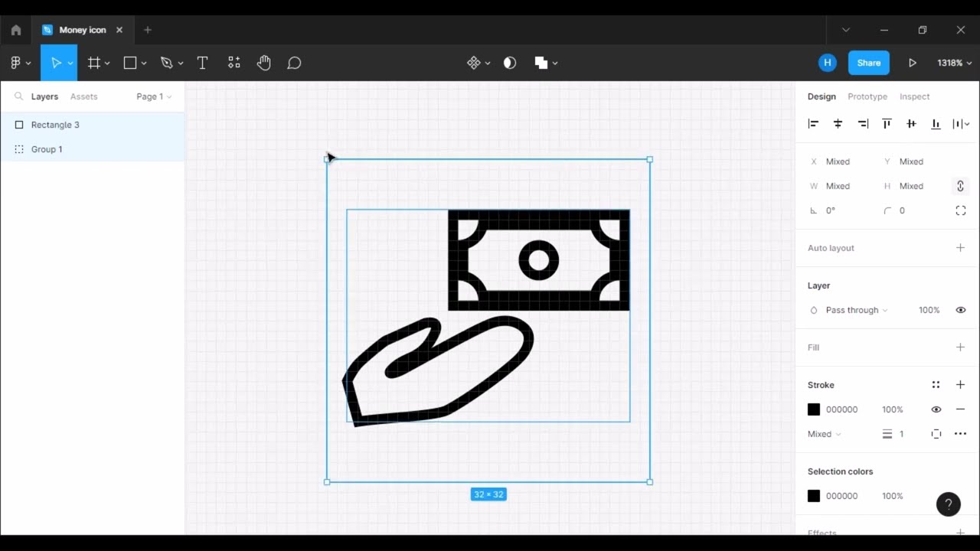
Task: Open the help button
Action: click(948, 504)
